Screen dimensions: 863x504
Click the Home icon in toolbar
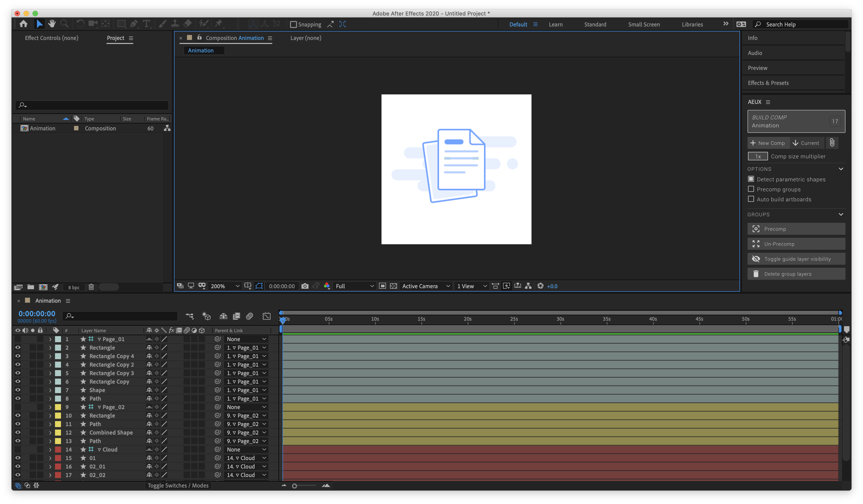pos(24,24)
